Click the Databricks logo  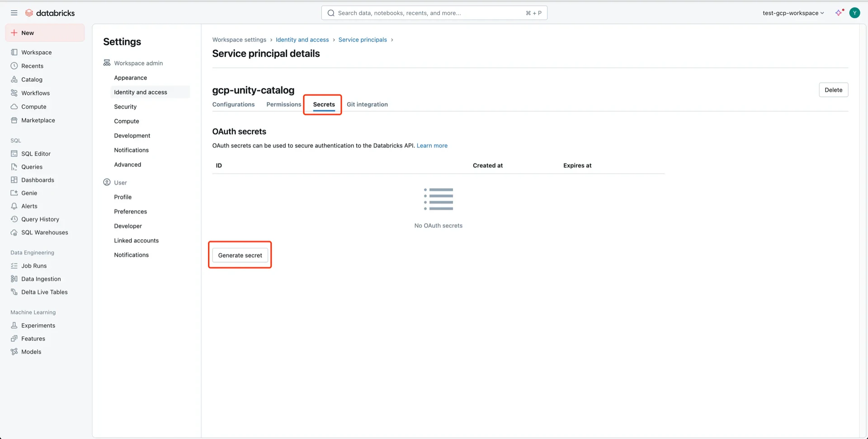[x=50, y=13]
